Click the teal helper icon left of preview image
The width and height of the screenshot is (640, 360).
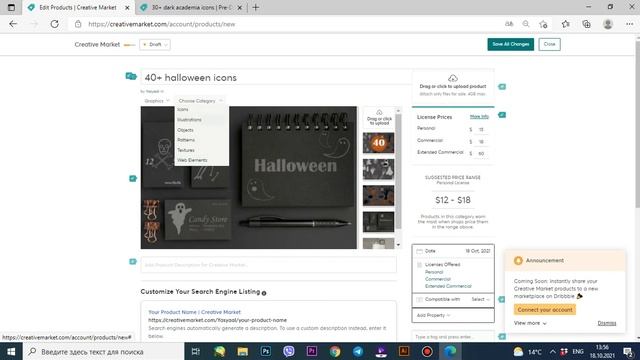133,178
